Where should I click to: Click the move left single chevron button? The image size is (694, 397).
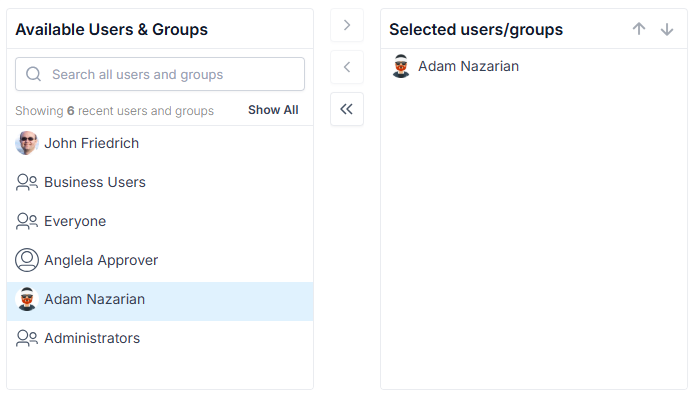(347, 67)
